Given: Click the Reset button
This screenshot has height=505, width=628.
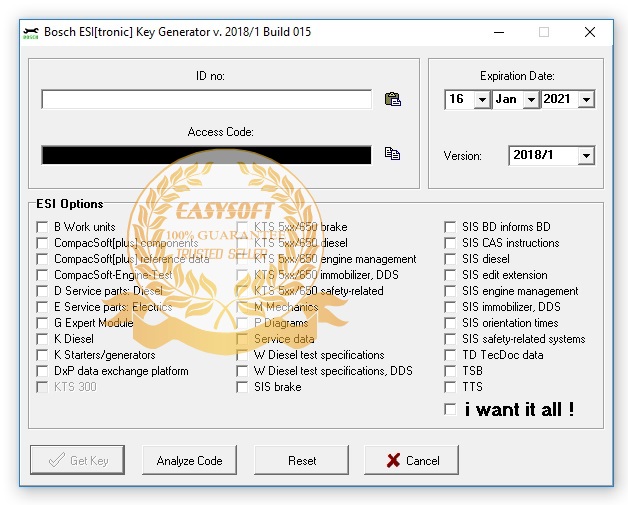Looking at the screenshot, I should [x=302, y=460].
